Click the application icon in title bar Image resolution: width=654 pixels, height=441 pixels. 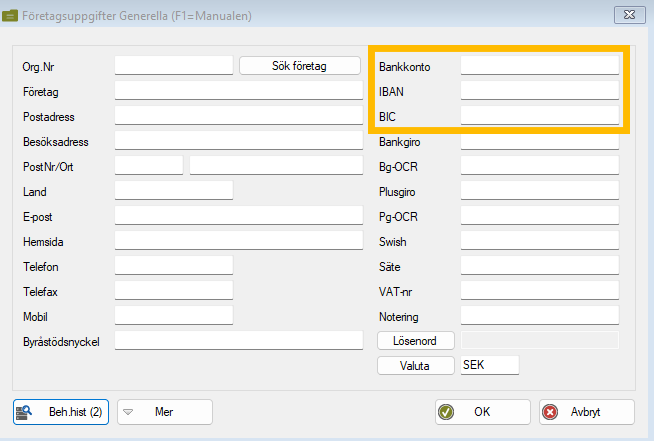[x=12, y=16]
